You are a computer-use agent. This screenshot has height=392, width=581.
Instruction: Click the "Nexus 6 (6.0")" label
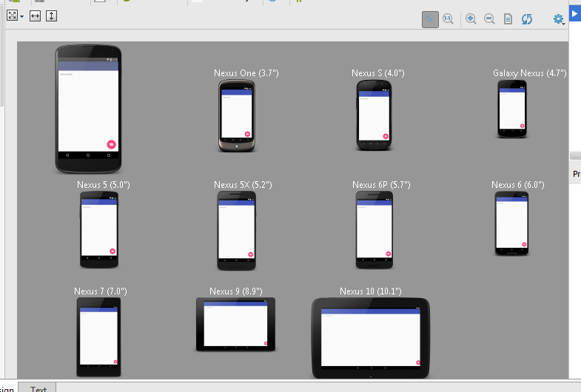click(x=517, y=185)
